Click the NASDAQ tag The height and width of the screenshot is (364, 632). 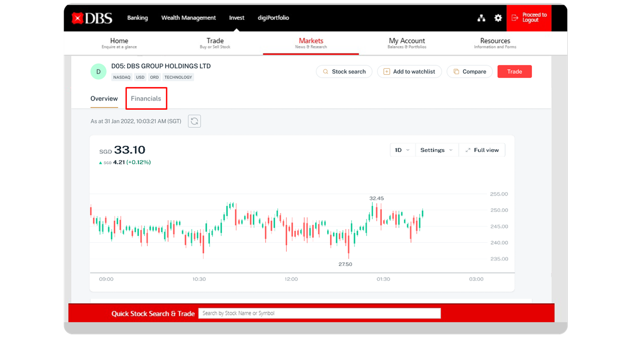click(122, 77)
